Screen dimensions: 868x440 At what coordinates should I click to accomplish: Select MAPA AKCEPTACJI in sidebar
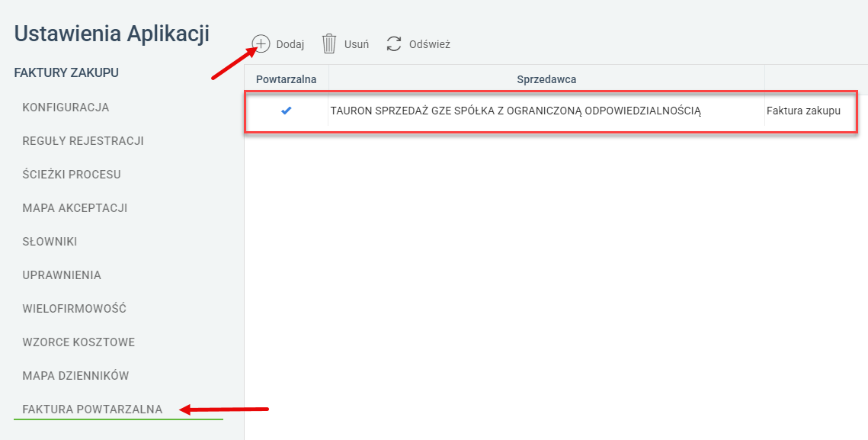(75, 208)
